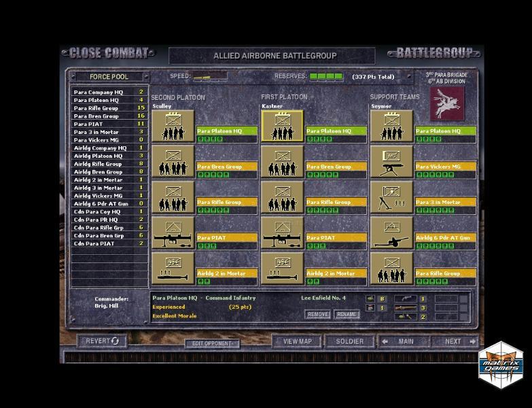Choose First Platoon's Airldg 2 in Mortar icon
Viewport: 532px width, 408px height.
(282, 269)
